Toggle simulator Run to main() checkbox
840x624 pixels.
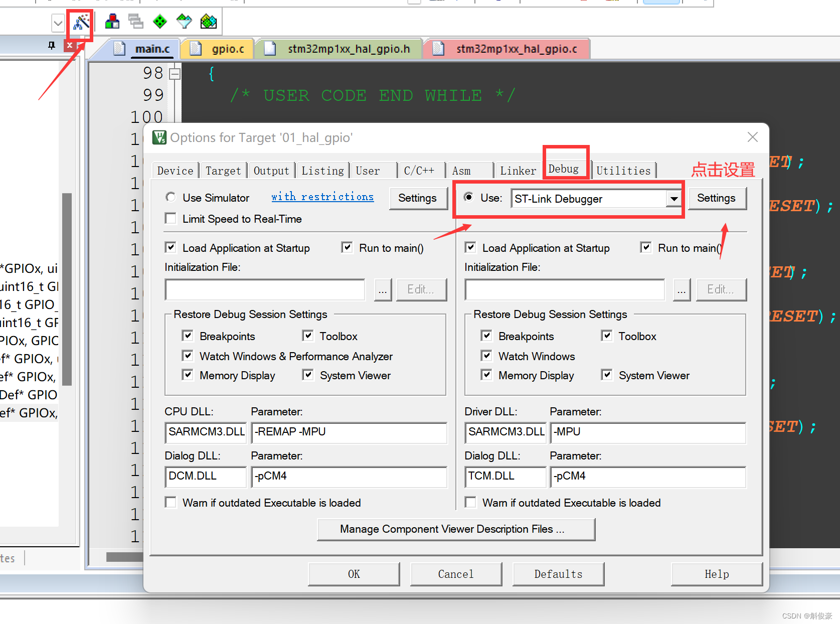coord(347,247)
